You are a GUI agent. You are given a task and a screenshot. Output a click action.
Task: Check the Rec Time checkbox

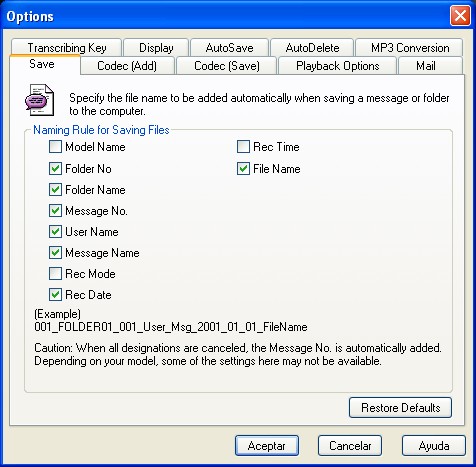pyautogui.click(x=243, y=147)
